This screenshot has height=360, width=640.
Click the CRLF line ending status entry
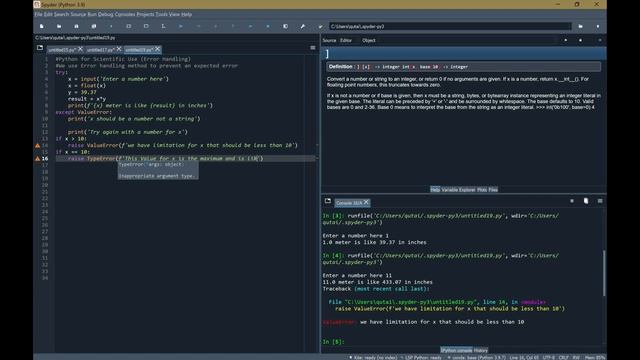coord(563,358)
